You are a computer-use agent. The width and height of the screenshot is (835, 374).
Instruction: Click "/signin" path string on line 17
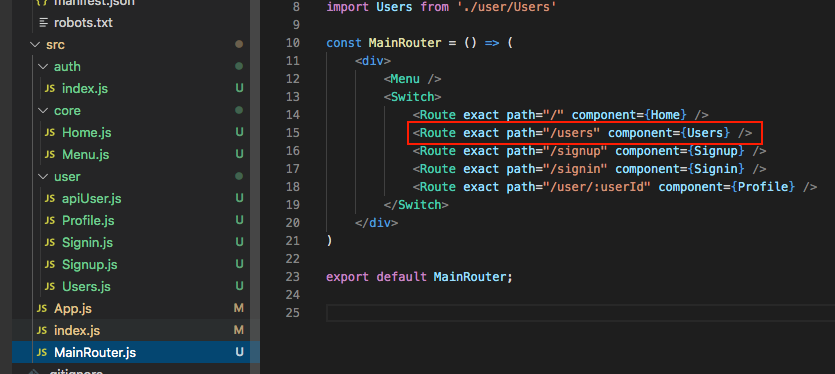pos(575,169)
